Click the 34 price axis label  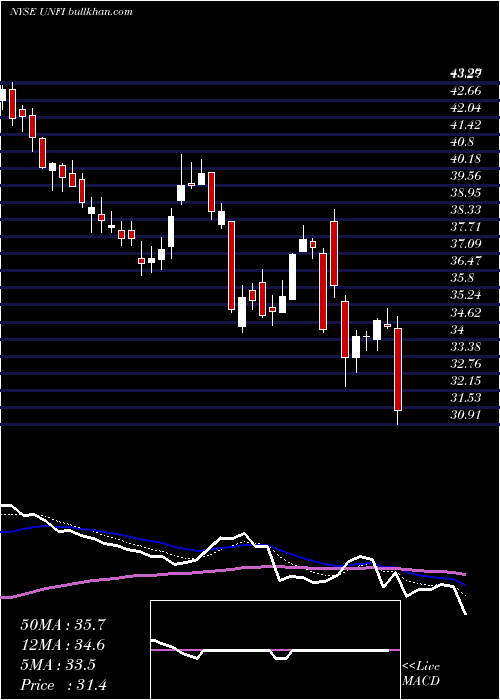[457, 329]
